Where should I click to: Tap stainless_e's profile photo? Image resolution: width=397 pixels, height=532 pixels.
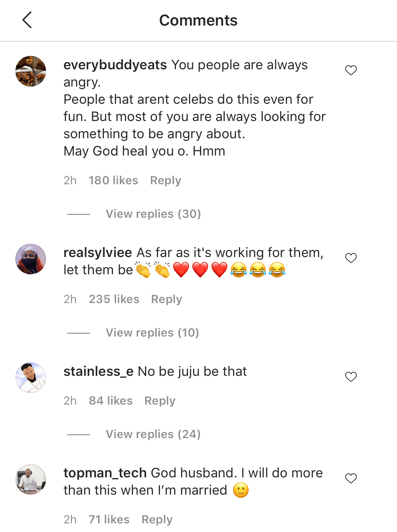click(x=31, y=378)
